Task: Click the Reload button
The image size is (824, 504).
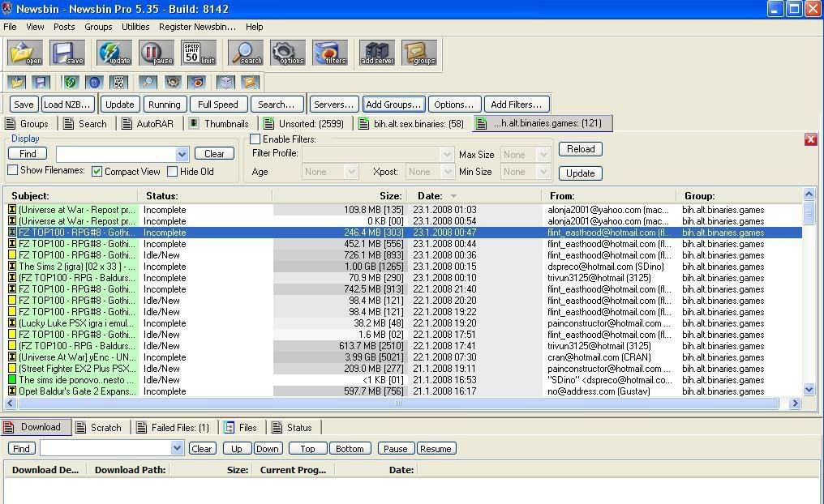Action: [x=580, y=149]
